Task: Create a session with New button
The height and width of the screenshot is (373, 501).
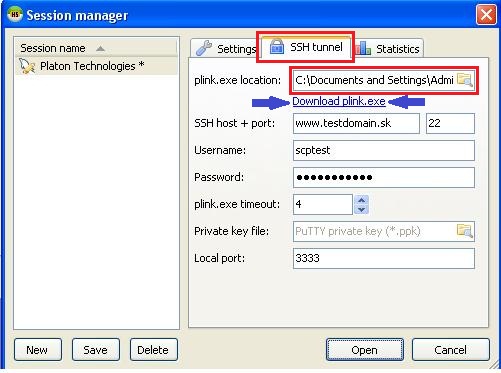Action: [x=38, y=350]
